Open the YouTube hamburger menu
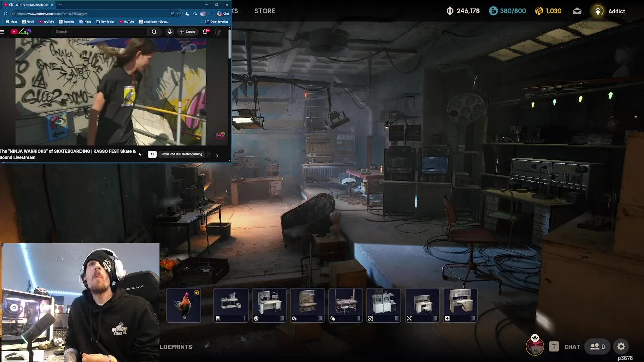Image resolution: width=644 pixels, height=362 pixels. tap(2, 32)
